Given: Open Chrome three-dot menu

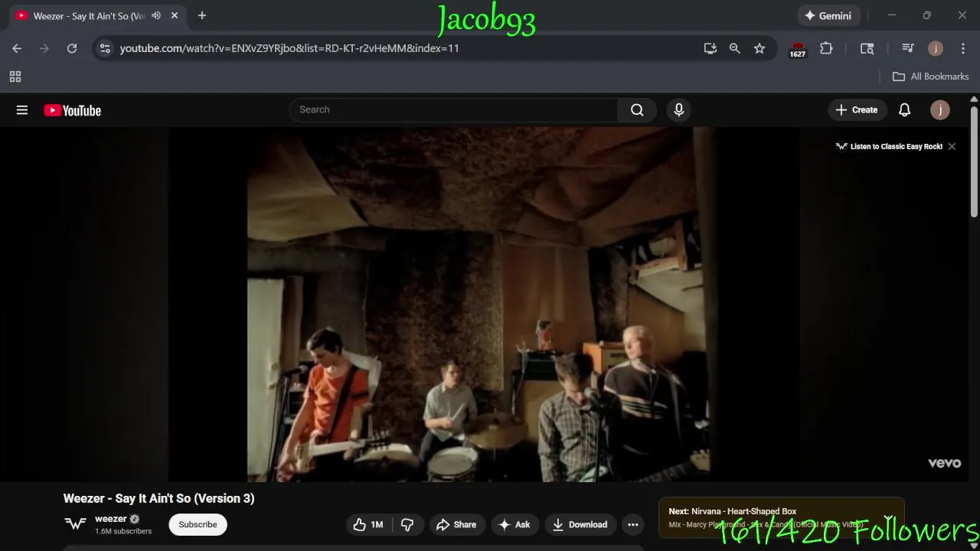Looking at the screenshot, I should (x=963, y=48).
